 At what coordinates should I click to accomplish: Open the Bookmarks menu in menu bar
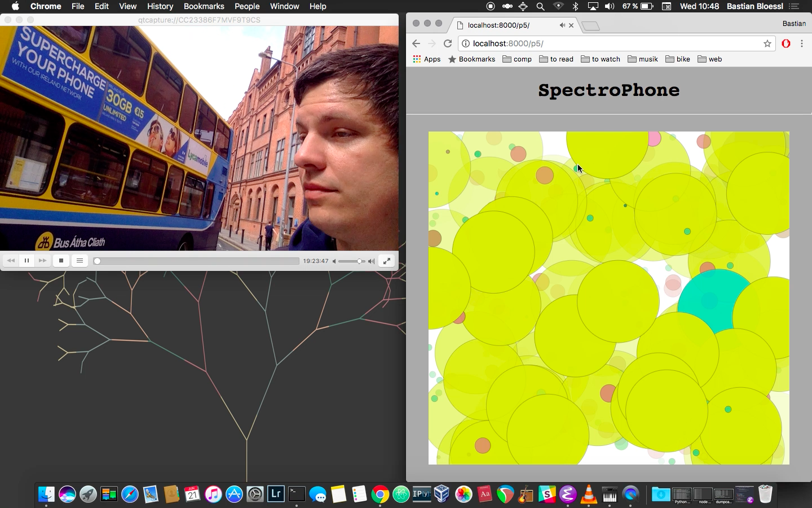point(204,6)
